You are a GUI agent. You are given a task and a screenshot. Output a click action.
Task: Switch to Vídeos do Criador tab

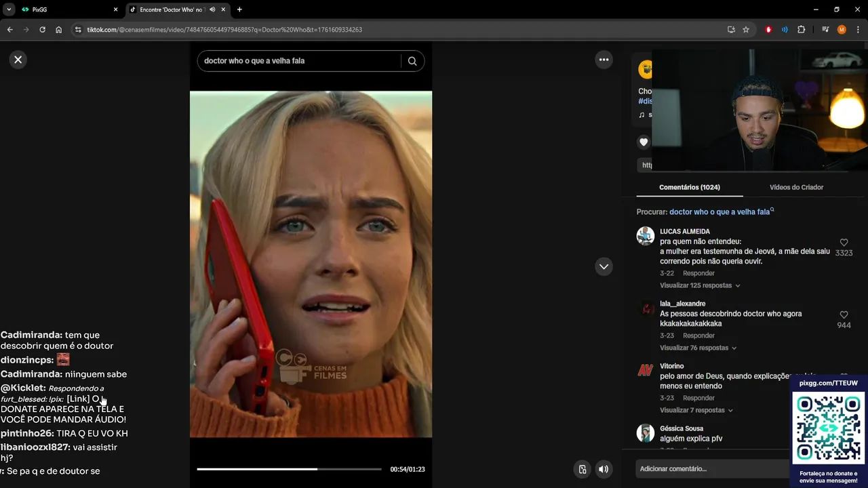point(796,187)
